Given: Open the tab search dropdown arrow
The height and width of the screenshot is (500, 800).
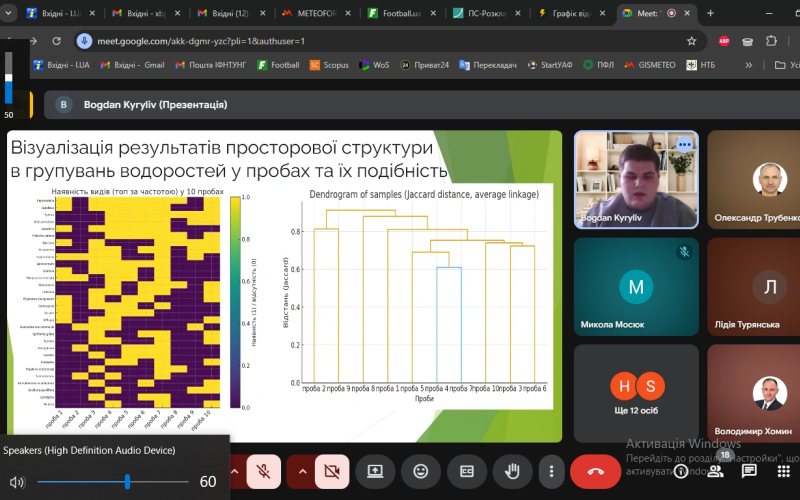Looking at the screenshot, I should 8,13.
